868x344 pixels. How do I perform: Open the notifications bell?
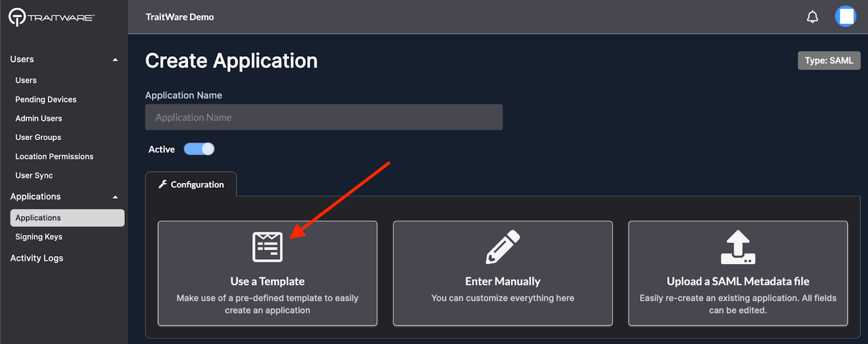click(x=812, y=17)
